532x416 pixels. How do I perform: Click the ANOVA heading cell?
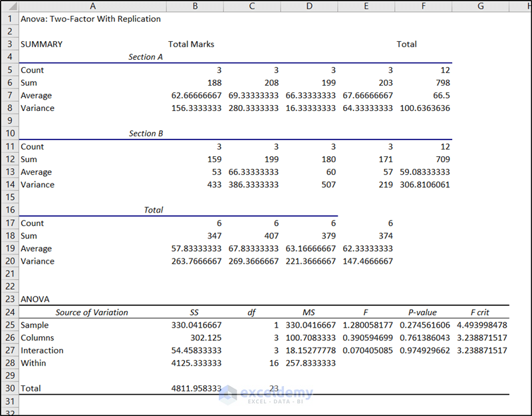click(x=35, y=299)
